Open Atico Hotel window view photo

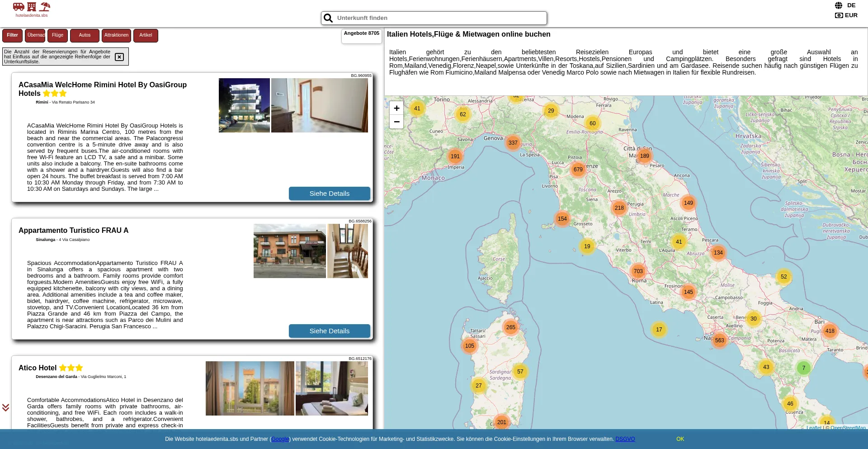[x=250, y=388]
